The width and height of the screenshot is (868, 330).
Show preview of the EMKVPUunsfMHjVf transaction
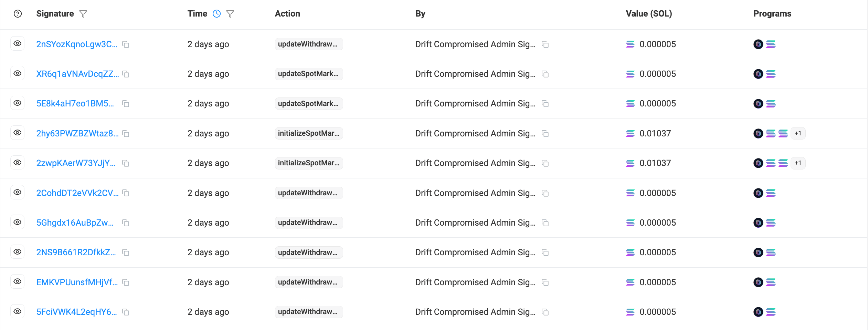point(18,281)
